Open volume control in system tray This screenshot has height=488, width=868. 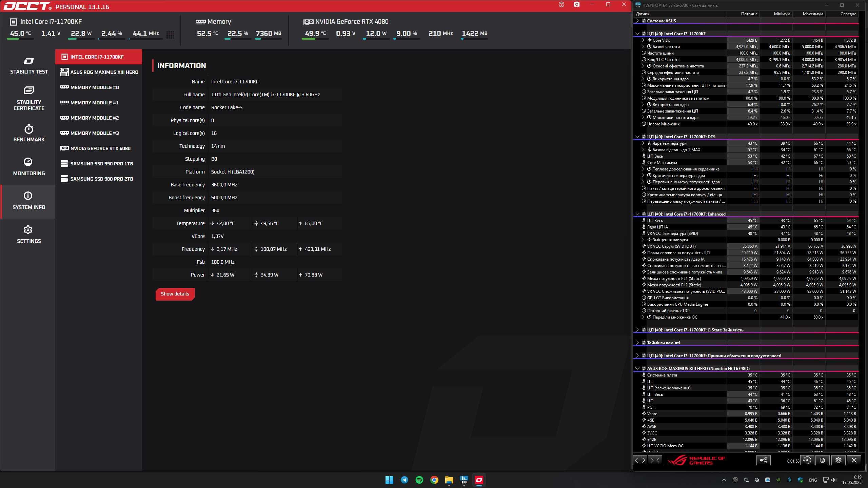(834, 480)
